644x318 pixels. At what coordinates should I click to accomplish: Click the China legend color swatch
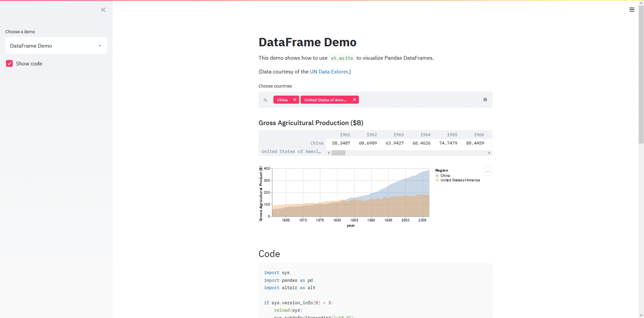tap(437, 175)
